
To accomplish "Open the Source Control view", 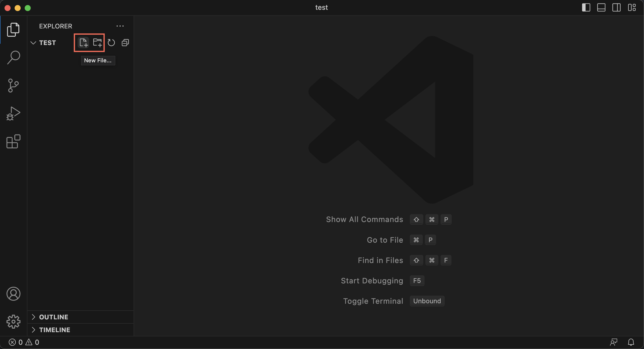I will [13, 85].
